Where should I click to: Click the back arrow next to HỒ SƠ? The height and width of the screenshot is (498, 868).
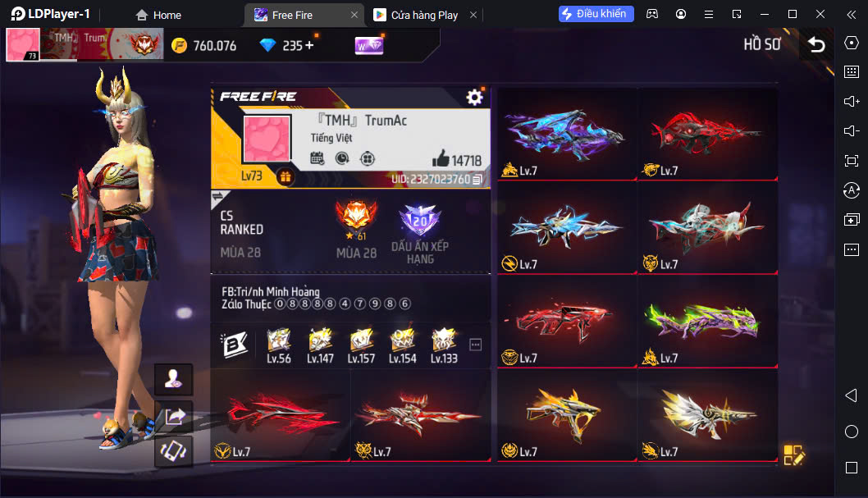click(816, 44)
